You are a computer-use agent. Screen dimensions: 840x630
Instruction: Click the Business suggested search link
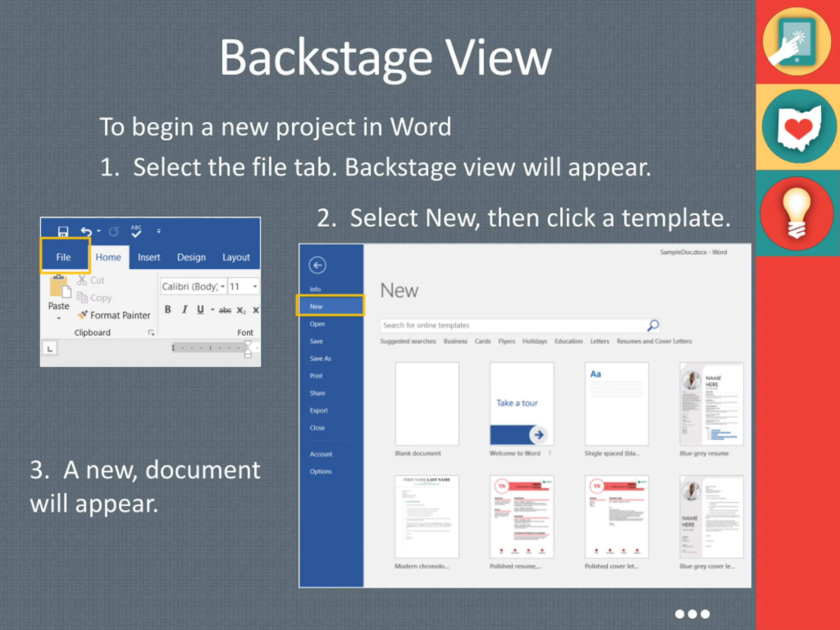point(455,341)
